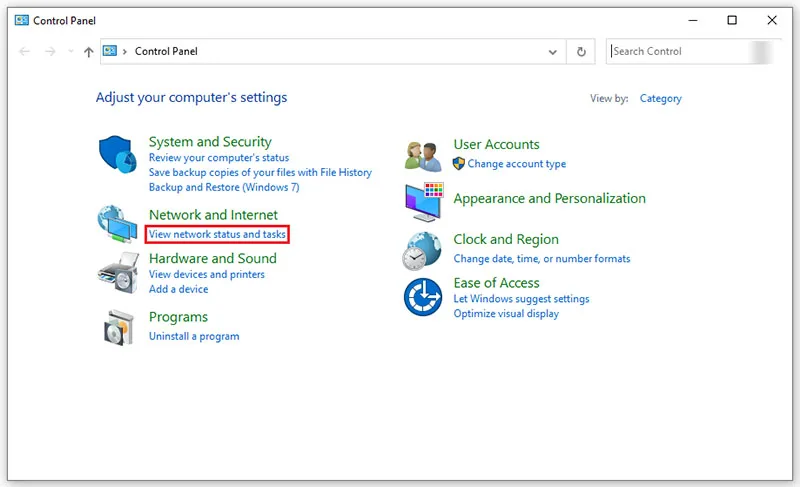This screenshot has width=800, height=487.
Task: Go forward with the forward arrow
Action: [x=50, y=52]
